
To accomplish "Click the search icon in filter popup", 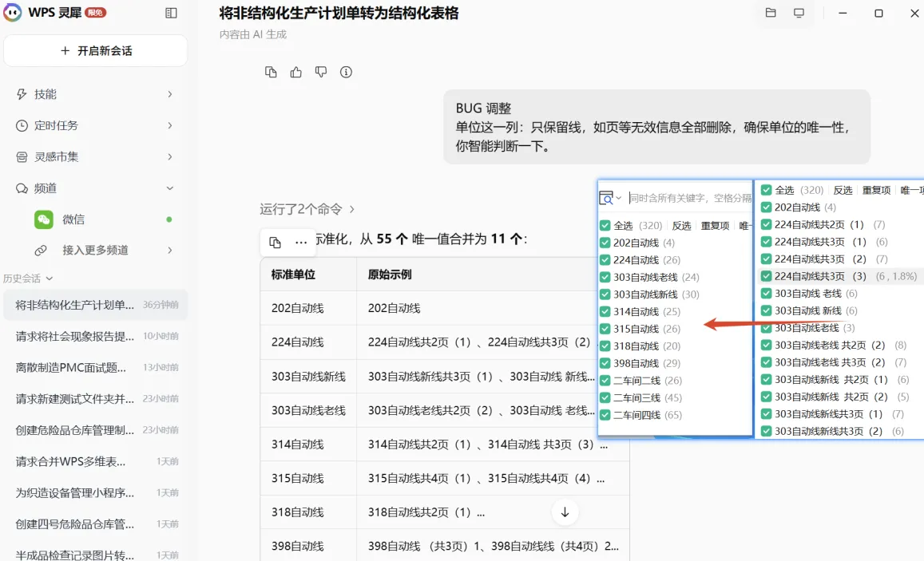I will 606,199.
